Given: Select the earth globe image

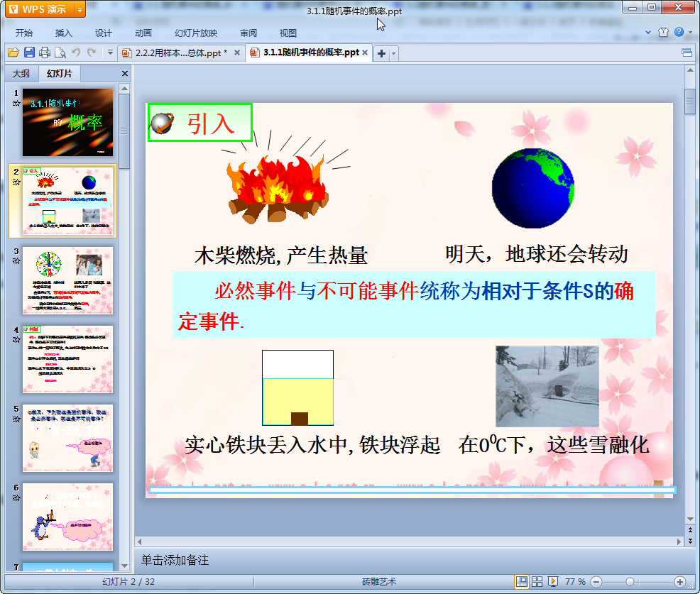Looking at the screenshot, I should click(x=533, y=188).
